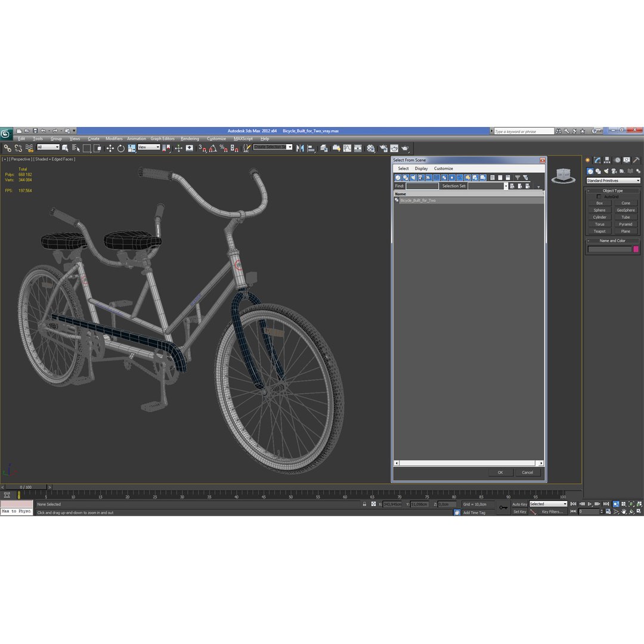Viewport: 644px width, 644px height.
Task: Open the Customize menu in Select From Scene
Action: click(443, 168)
